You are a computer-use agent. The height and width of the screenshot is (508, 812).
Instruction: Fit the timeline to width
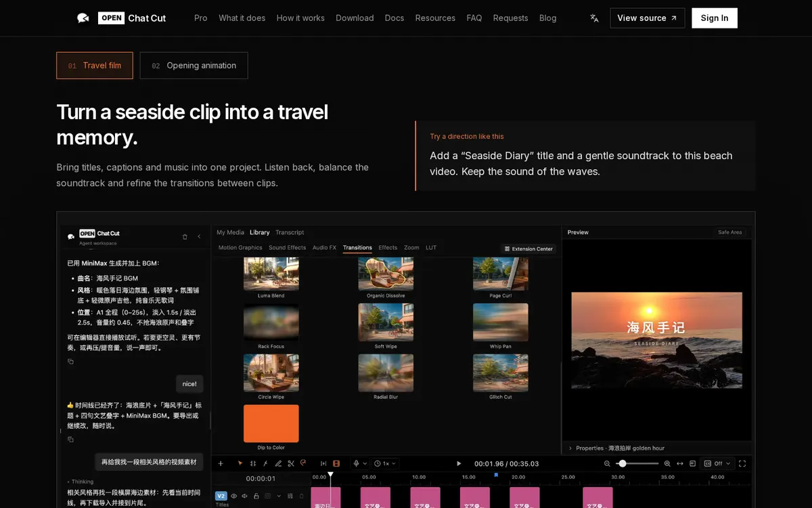coord(680,463)
